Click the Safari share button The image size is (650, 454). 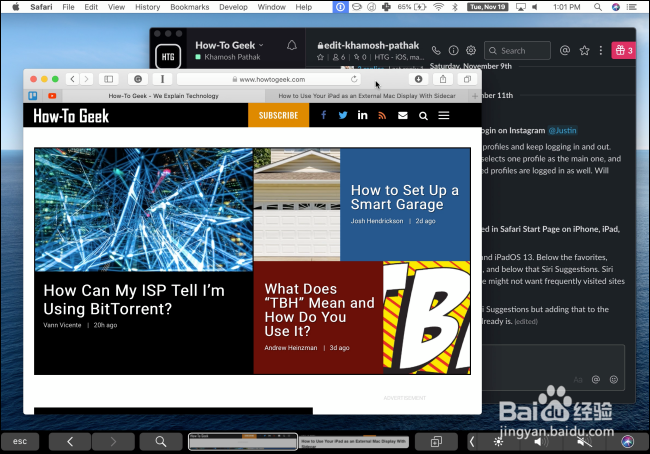pyautogui.click(x=443, y=79)
